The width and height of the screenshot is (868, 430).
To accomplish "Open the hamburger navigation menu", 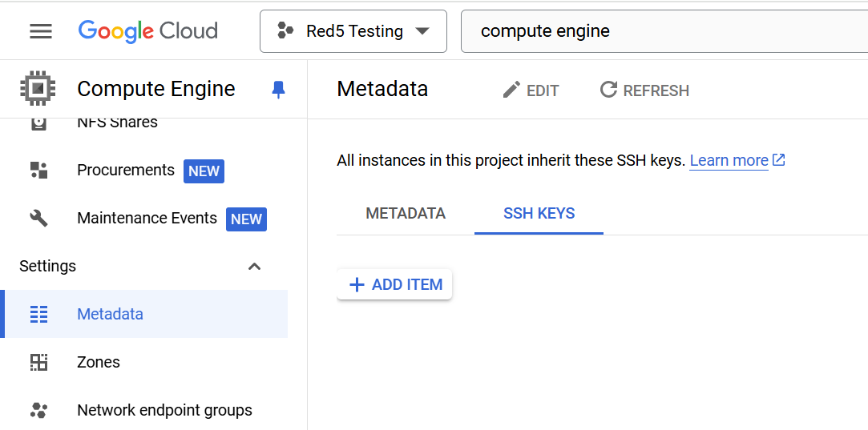I will [41, 31].
